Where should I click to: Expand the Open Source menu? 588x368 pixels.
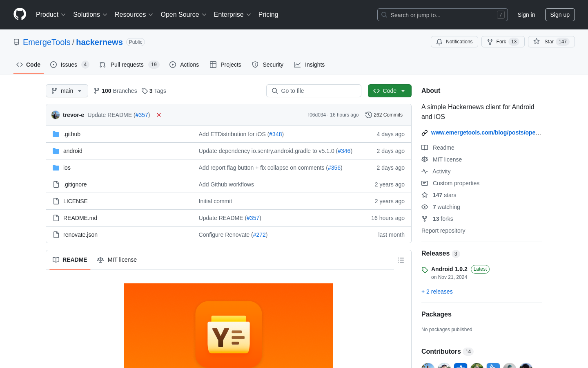click(x=184, y=14)
